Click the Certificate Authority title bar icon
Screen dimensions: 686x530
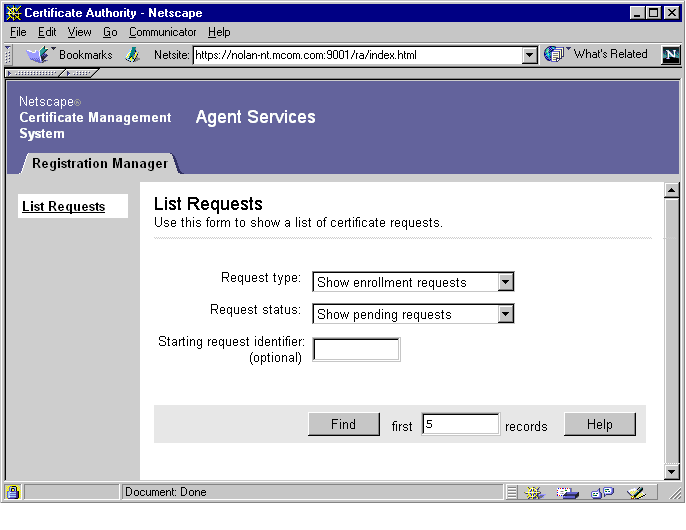(14, 13)
